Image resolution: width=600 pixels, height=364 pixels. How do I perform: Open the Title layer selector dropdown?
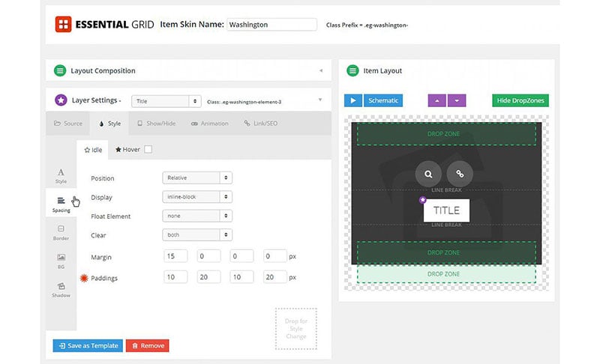click(166, 101)
